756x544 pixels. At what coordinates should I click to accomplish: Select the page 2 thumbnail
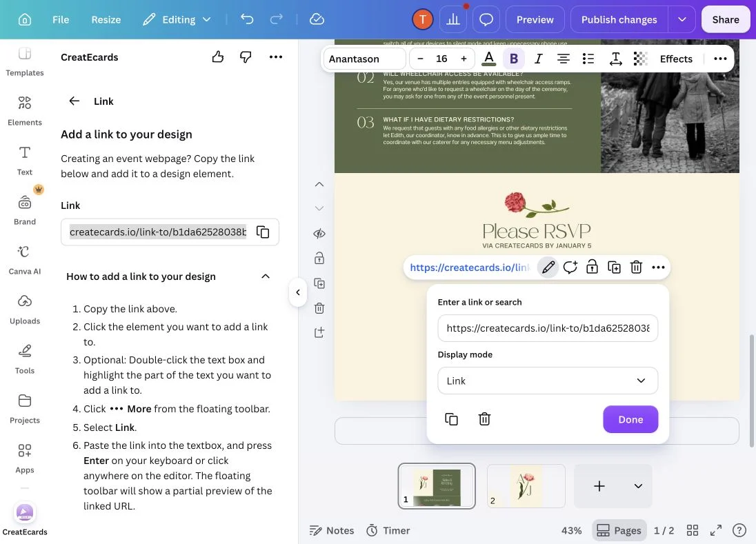click(x=526, y=485)
